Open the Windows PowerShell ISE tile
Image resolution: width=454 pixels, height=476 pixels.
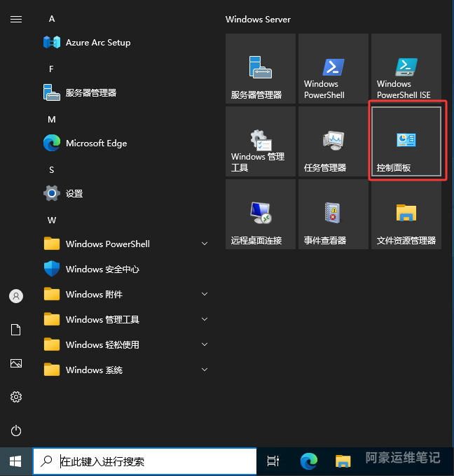point(406,69)
